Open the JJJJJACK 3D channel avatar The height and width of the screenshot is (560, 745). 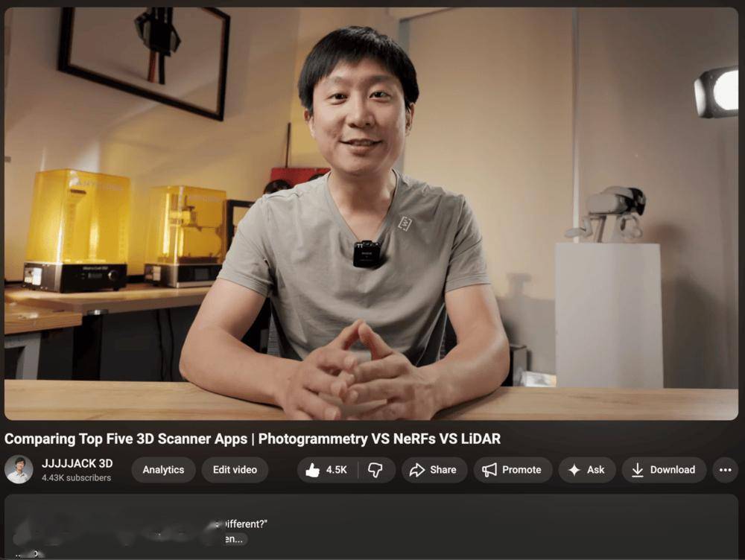tap(19, 470)
